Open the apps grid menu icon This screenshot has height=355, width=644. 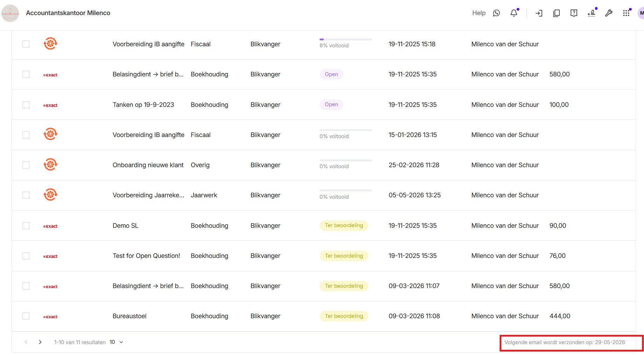[626, 13]
